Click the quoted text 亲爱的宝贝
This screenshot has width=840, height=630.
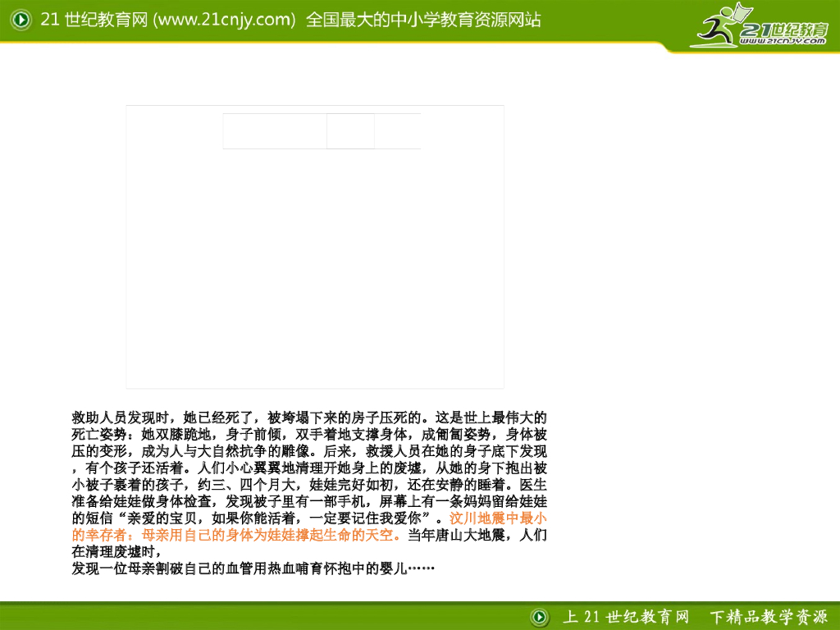click(162, 518)
